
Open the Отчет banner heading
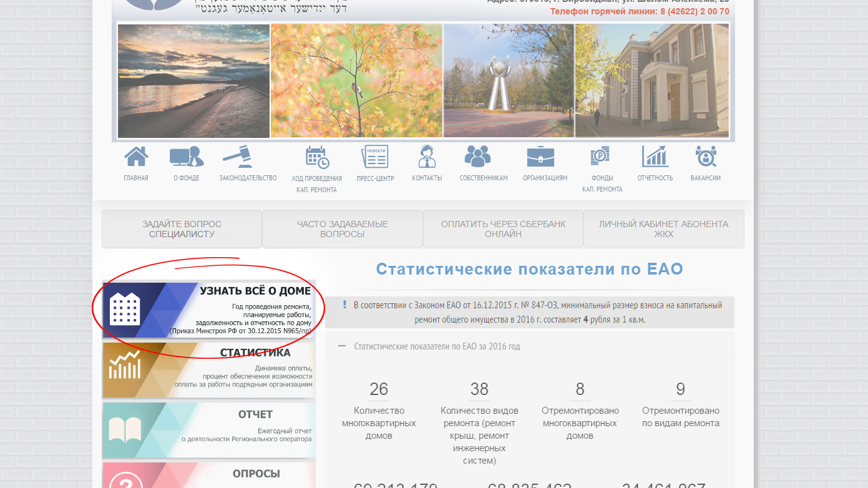[255, 414]
